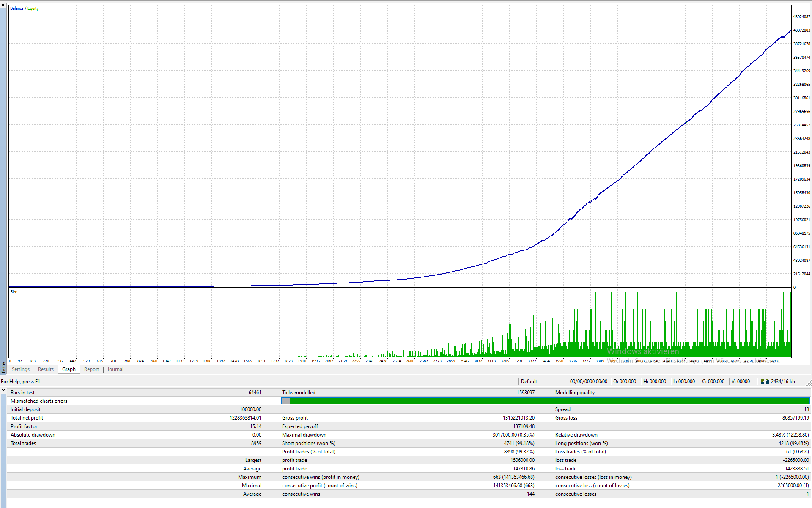Click the Size label in volume chart
The width and height of the screenshot is (812, 508).
(x=14, y=292)
